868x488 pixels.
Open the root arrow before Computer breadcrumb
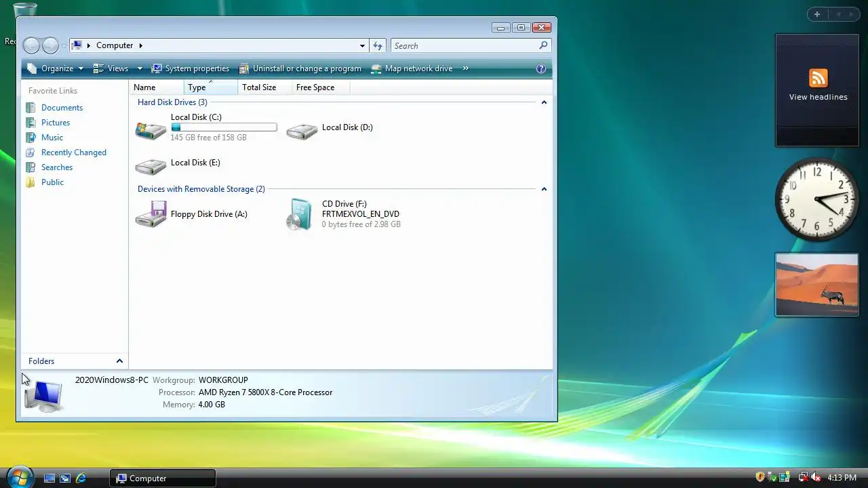click(88, 45)
